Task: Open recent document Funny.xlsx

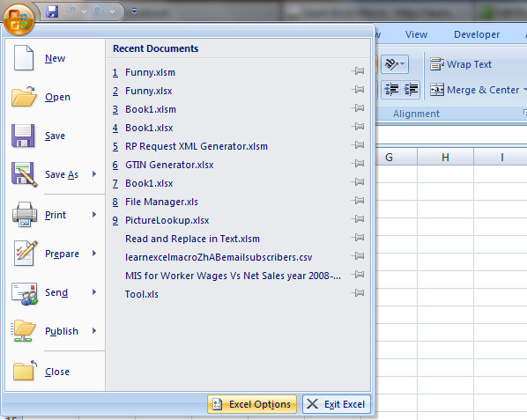Action: [149, 91]
